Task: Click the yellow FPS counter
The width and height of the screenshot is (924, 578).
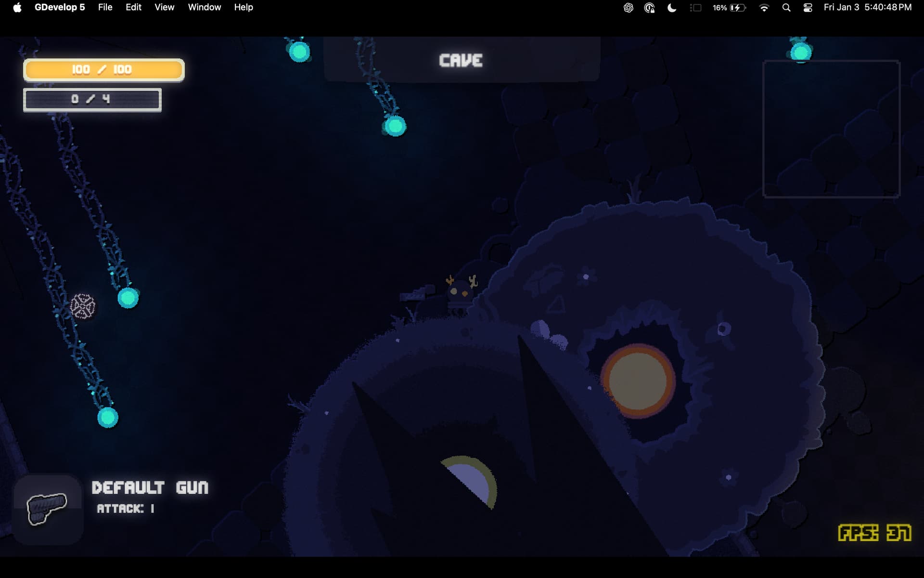Action: (x=874, y=533)
